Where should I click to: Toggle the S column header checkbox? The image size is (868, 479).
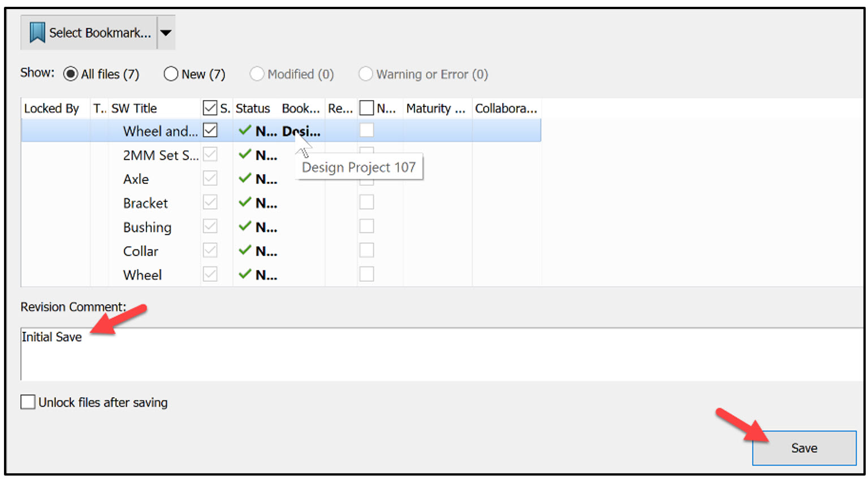[210, 107]
